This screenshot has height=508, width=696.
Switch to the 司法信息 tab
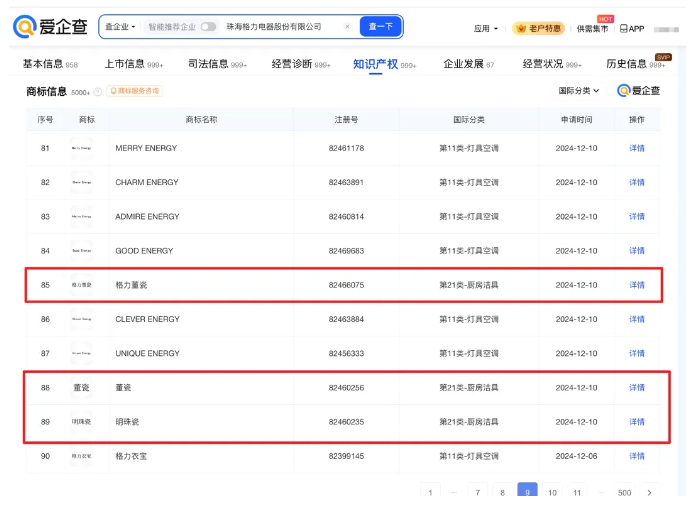pyautogui.click(x=217, y=64)
